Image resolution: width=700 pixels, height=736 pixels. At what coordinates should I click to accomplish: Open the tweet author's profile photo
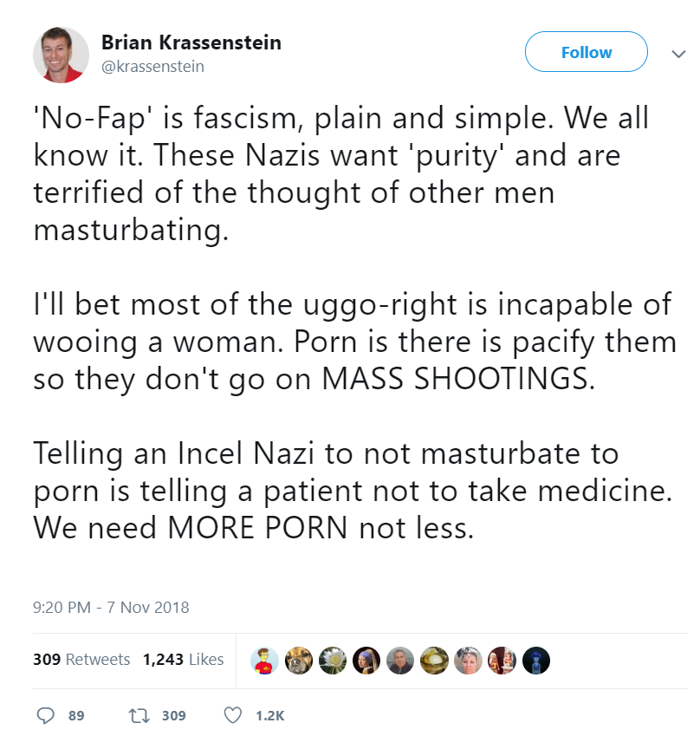click(61, 54)
